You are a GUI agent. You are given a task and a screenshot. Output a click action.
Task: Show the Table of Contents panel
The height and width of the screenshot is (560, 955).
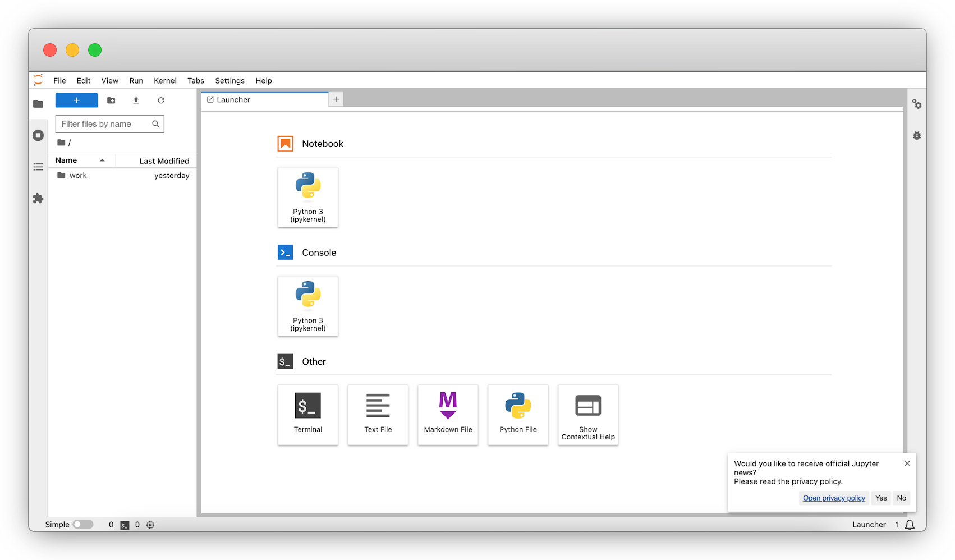[x=38, y=167]
